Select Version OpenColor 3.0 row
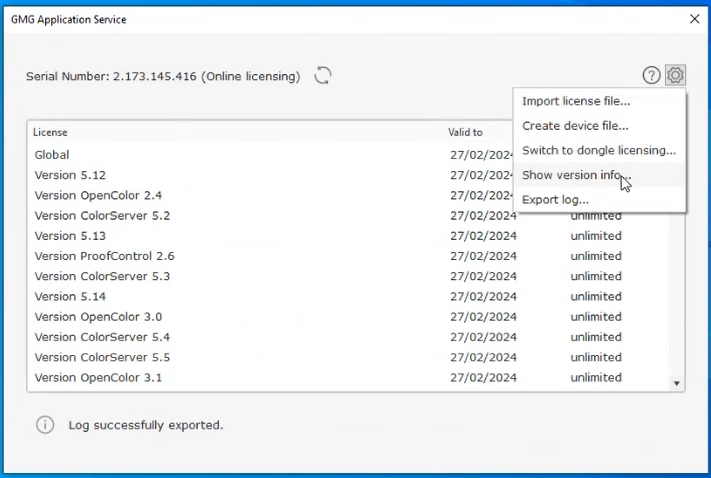The width and height of the screenshot is (711, 478). pyautogui.click(x=349, y=317)
